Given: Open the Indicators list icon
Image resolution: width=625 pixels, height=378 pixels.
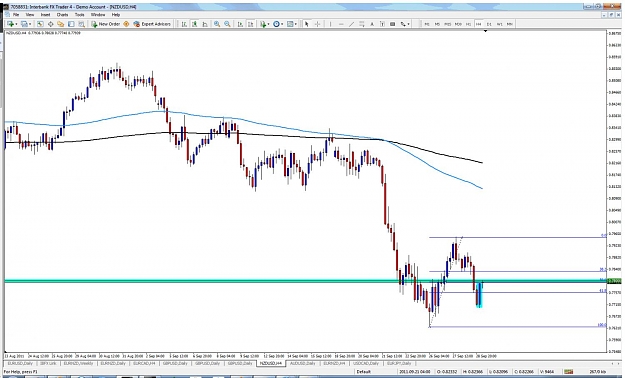Looking at the screenshot, I should point(263,24).
